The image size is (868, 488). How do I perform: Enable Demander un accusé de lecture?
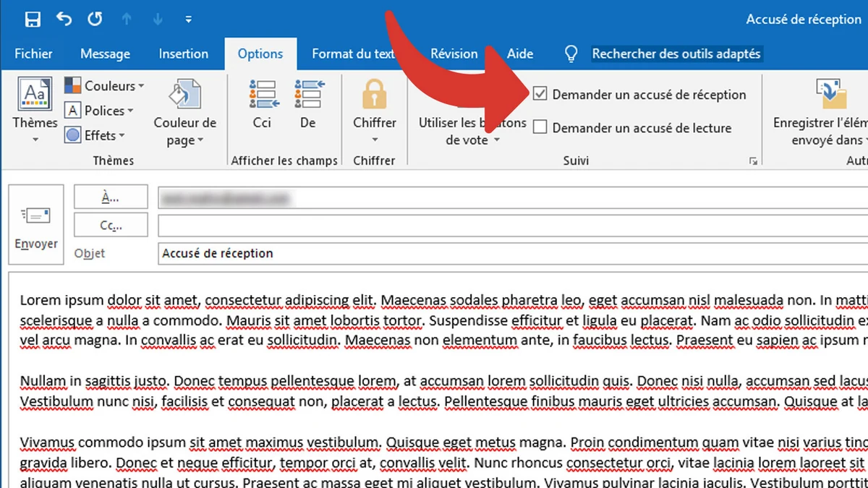(x=540, y=128)
